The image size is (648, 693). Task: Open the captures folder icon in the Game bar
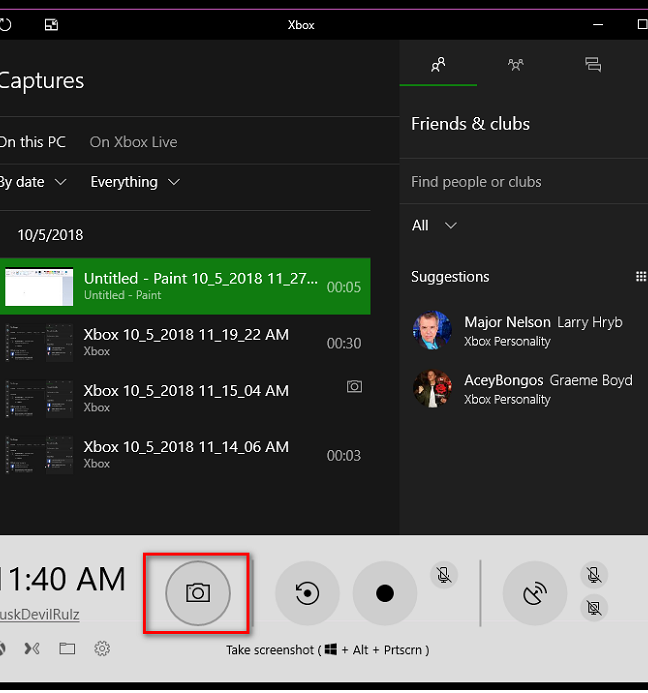67,648
